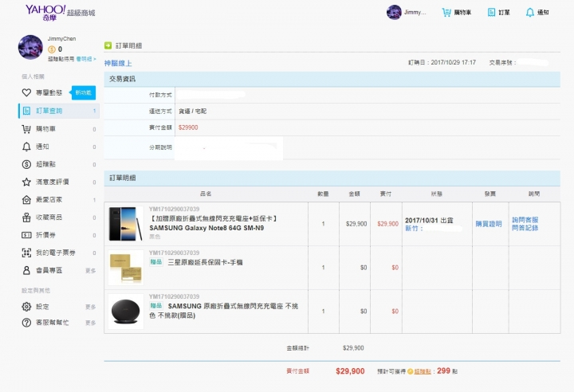Screen dimensions: 574x392
Task: View JimmyChen profile picture in sidebar
Action: tap(30, 47)
